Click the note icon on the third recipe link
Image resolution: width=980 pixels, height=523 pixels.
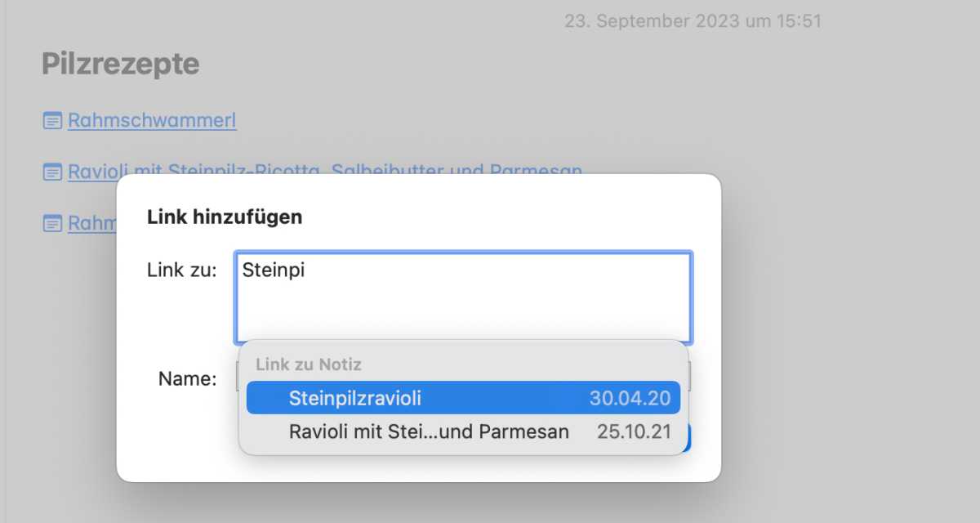(x=52, y=223)
